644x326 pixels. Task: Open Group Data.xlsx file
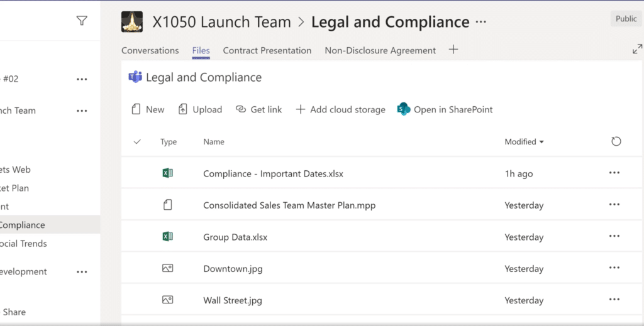[235, 237]
